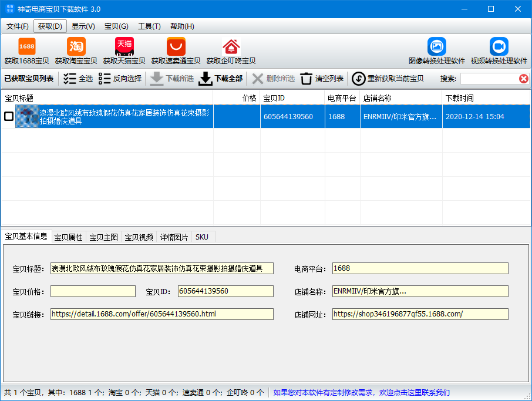Click 反向选择 to invert selection
The height and width of the screenshot is (401, 532).
119,79
